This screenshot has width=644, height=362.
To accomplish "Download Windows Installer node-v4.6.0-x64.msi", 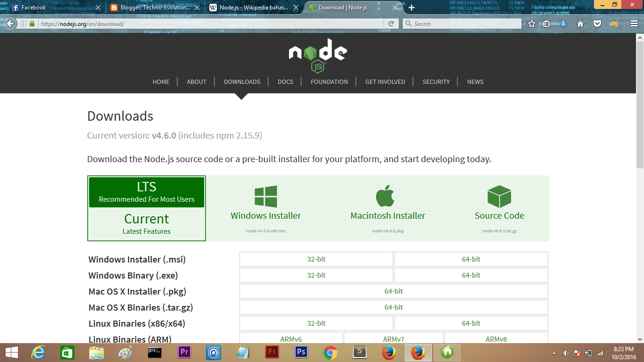I will (266, 208).
